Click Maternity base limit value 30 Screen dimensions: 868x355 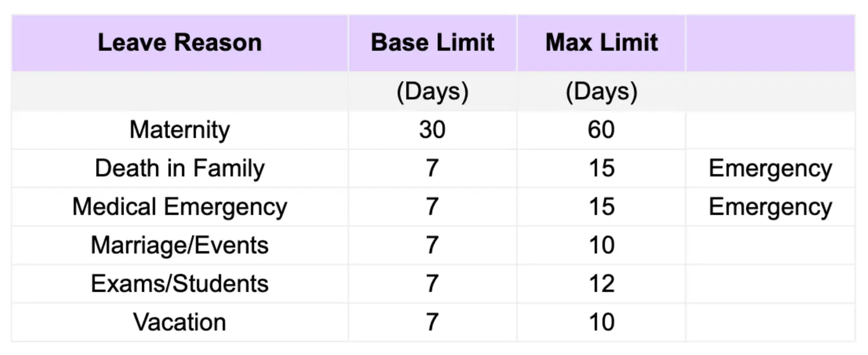(x=432, y=130)
